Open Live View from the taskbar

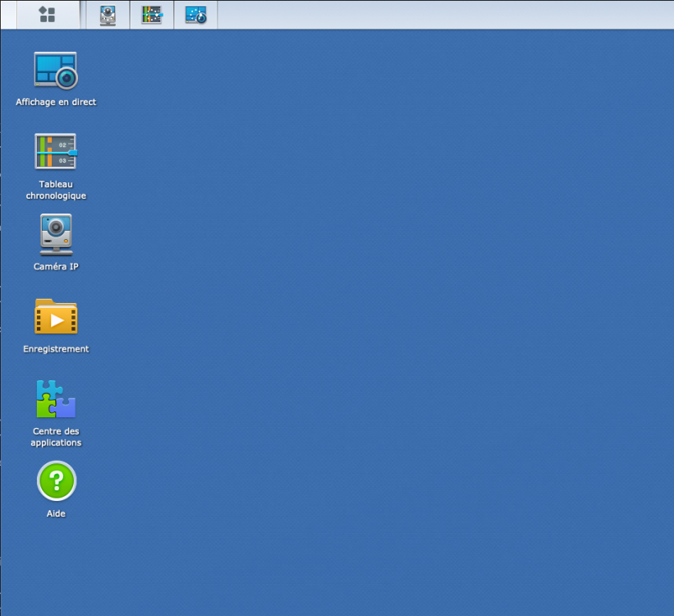(196, 15)
